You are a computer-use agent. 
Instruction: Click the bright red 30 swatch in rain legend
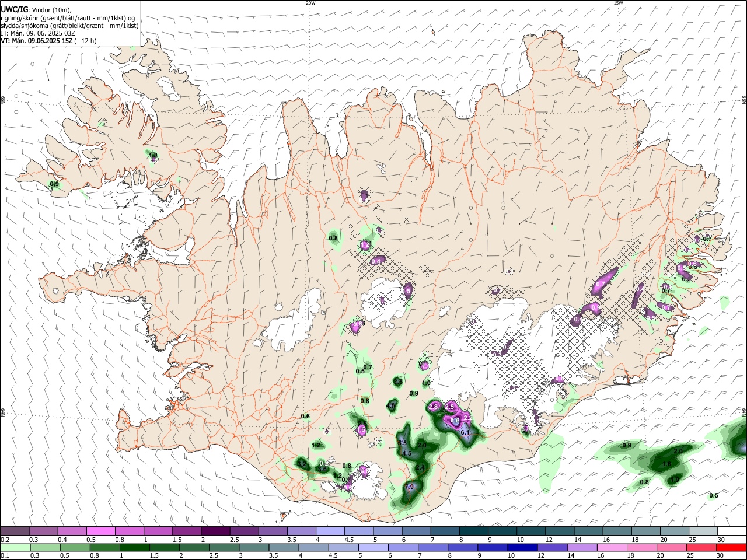coord(732,548)
